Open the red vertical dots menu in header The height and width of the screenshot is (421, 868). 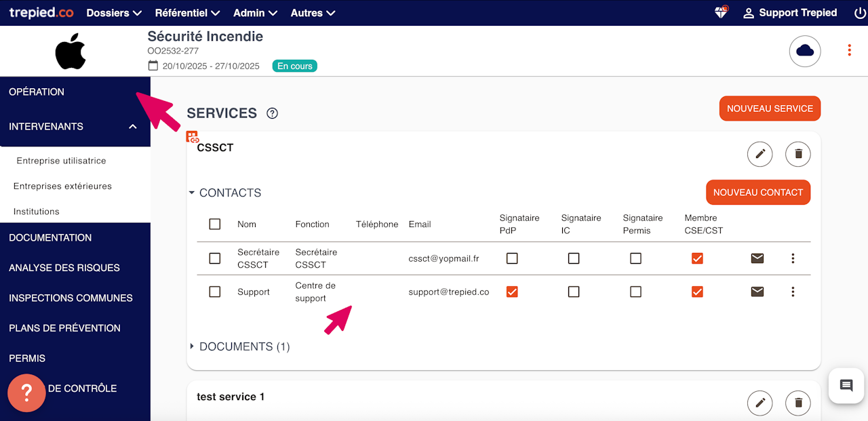(849, 51)
